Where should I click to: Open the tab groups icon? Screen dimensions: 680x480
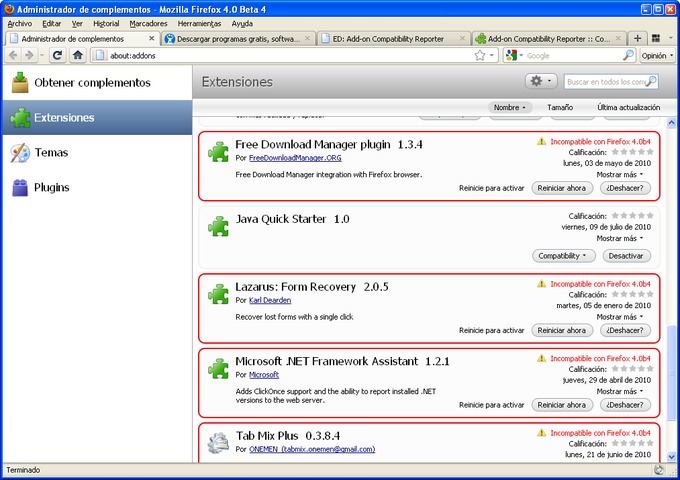click(656, 39)
